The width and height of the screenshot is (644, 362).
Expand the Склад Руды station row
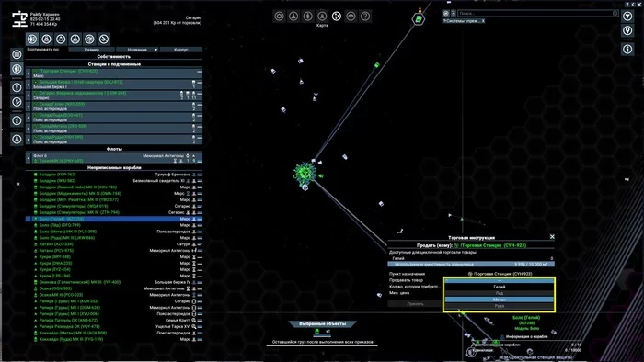point(29,140)
